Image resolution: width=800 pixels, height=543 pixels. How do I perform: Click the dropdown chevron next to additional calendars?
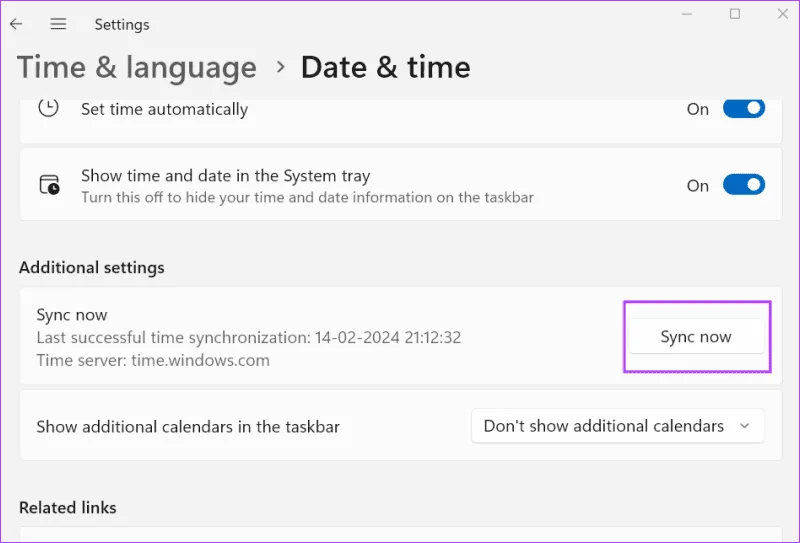[744, 426]
